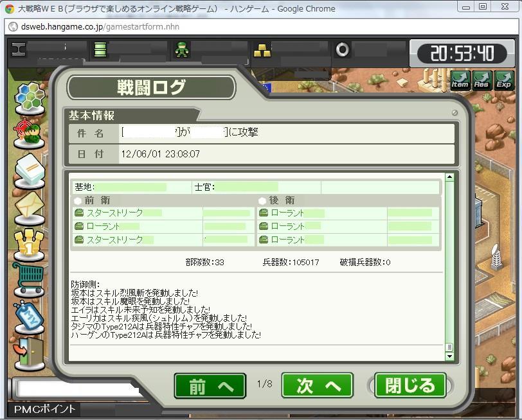
Task: Go to next log with 次へ
Action: (x=318, y=385)
